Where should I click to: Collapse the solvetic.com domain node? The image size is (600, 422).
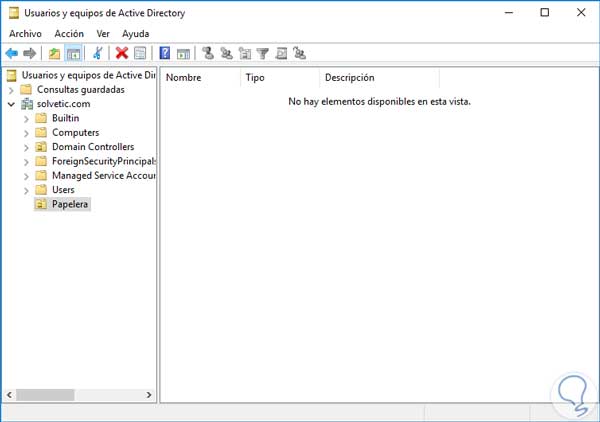tap(11, 104)
